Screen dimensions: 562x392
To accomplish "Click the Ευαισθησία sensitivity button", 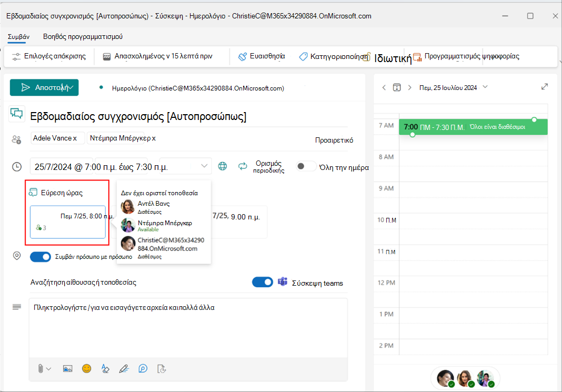I will pos(262,56).
